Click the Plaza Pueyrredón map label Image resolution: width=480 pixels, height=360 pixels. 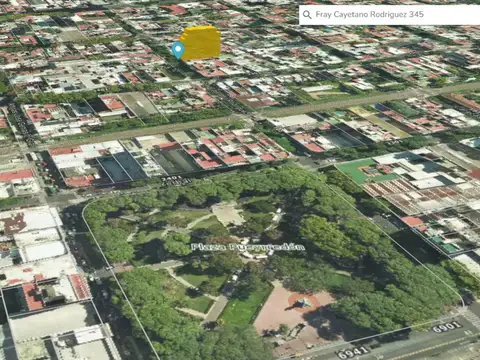[248, 247]
